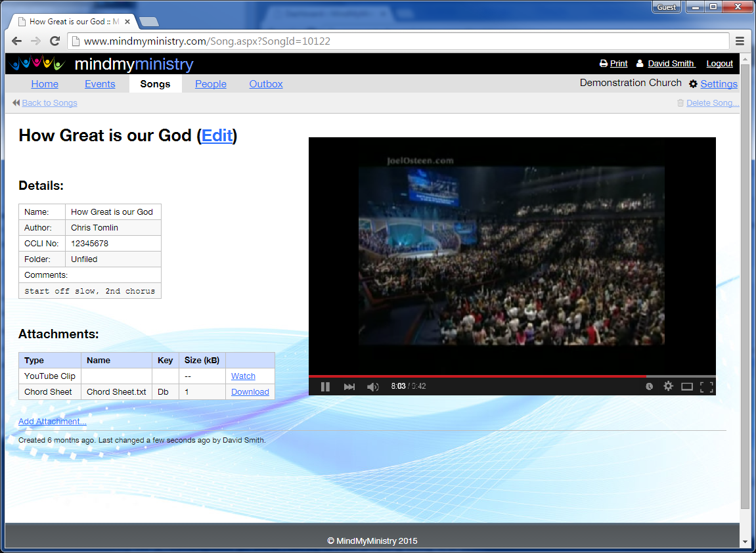Viewport: 756px width, 553px height.
Task: Click the user icon beside David Smith
Action: 640,63
